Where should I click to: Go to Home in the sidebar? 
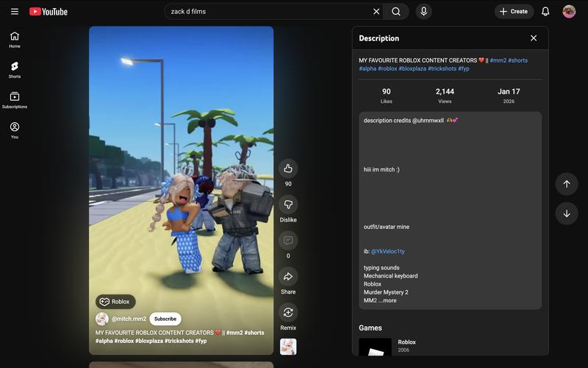click(15, 40)
